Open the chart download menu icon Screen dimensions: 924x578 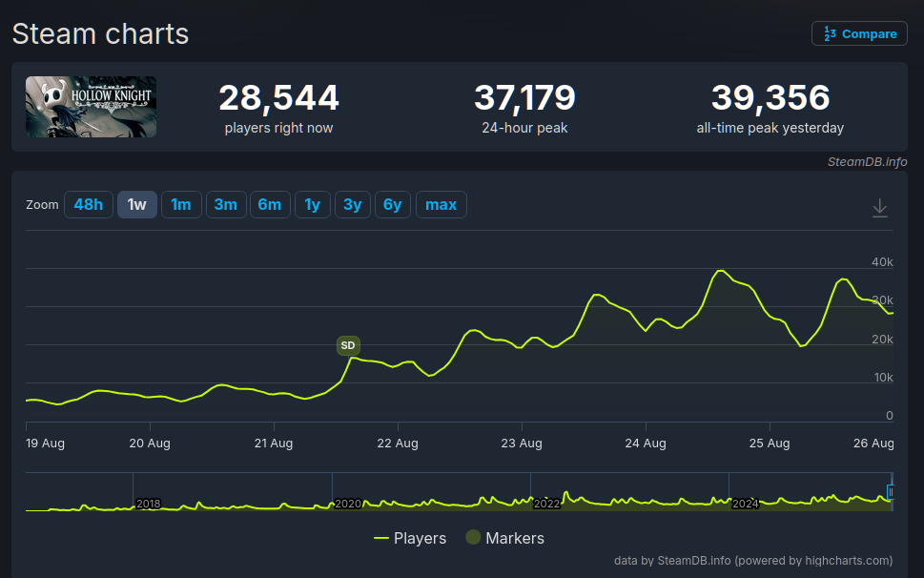point(879,208)
